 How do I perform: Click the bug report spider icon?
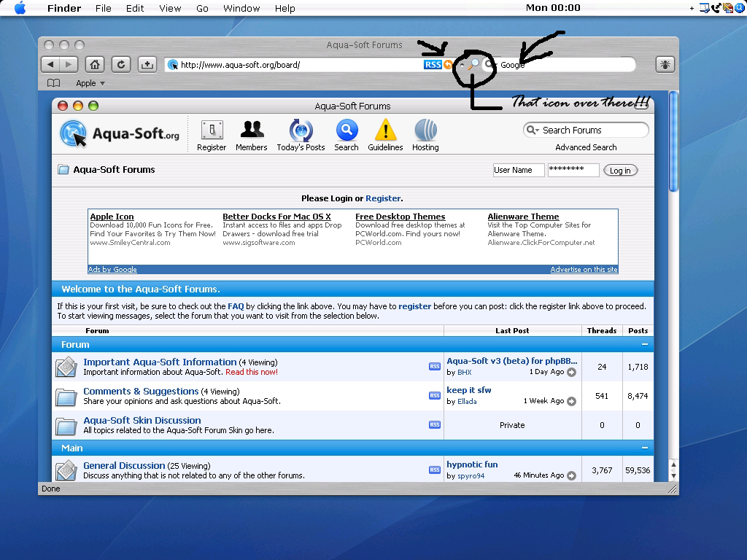pyautogui.click(x=665, y=64)
